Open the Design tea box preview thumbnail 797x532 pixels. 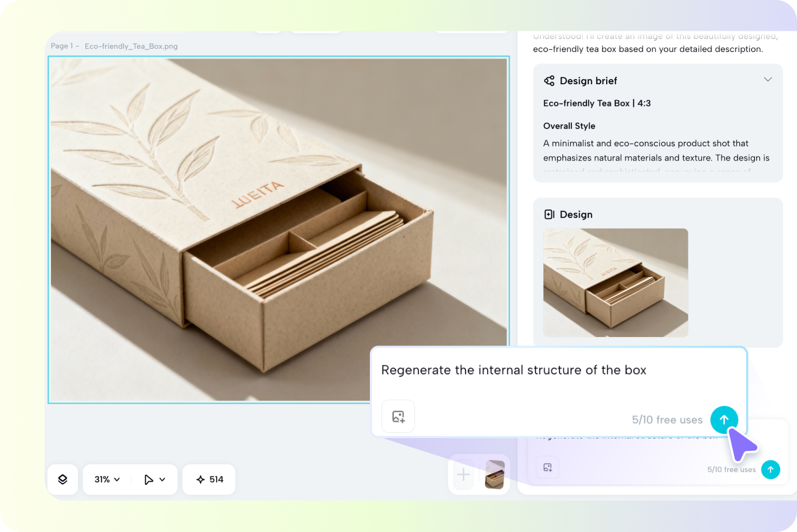615,282
